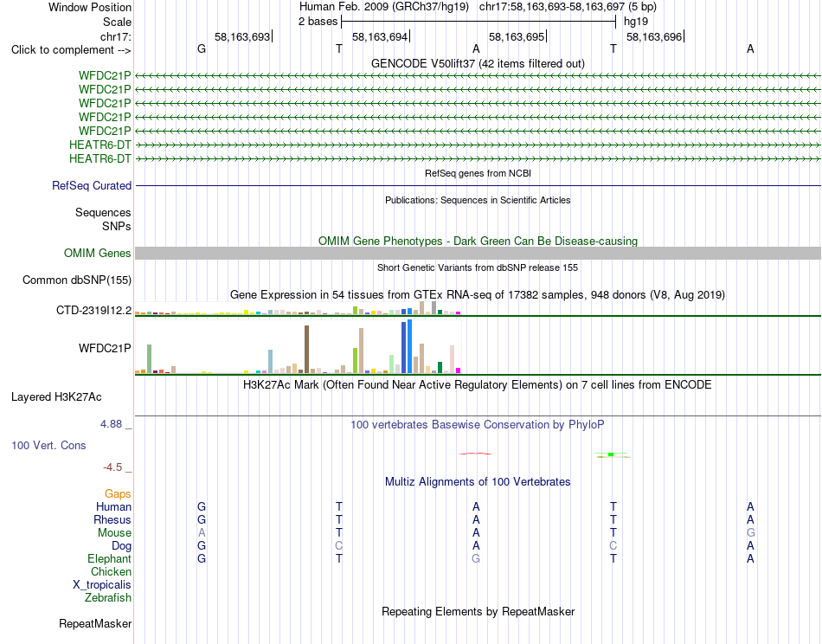Click coordinate label 58,163,696

pos(654,36)
